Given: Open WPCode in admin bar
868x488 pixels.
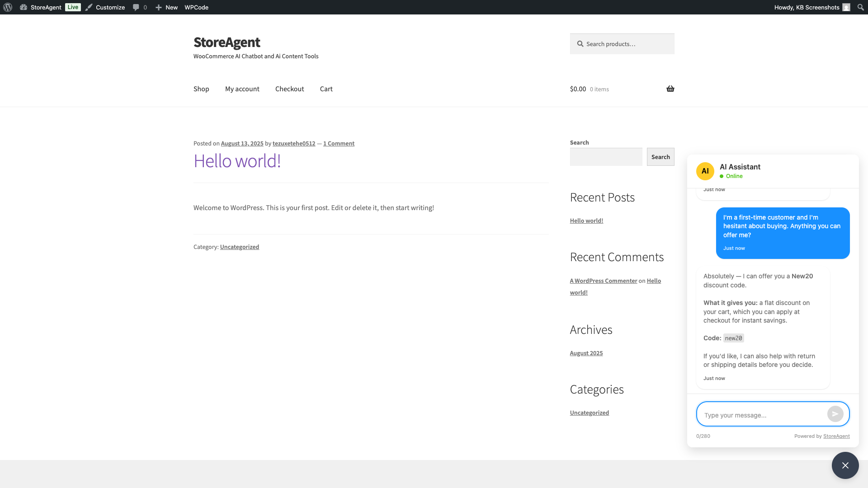Looking at the screenshot, I should point(196,7).
